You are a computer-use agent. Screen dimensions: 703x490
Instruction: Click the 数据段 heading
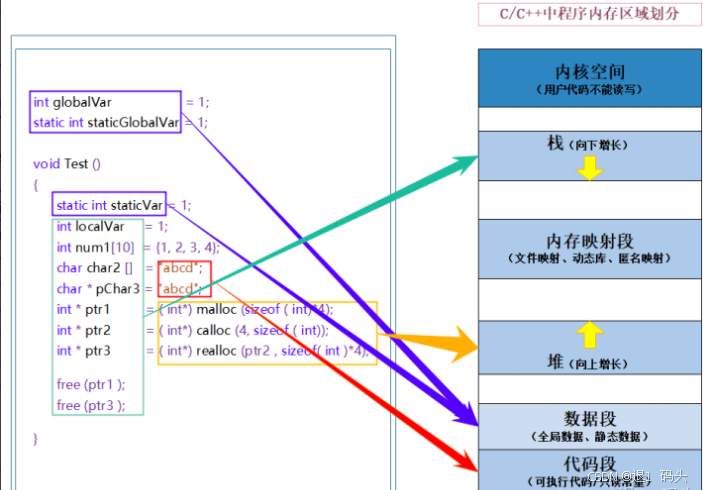pyautogui.click(x=590, y=419)
